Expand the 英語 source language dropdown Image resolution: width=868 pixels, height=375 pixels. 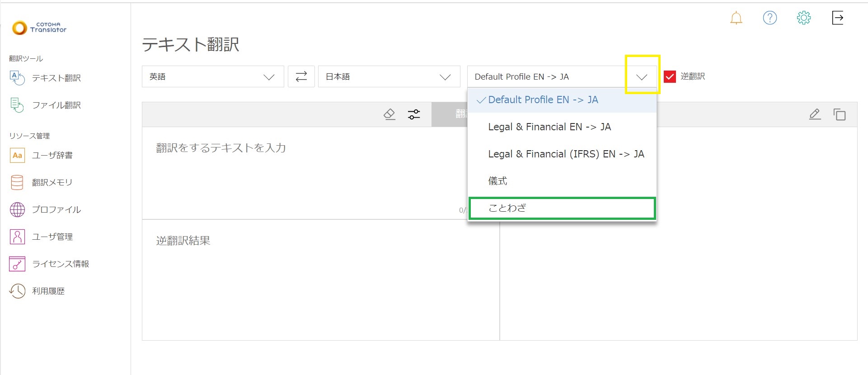click(x=213, y=77)
